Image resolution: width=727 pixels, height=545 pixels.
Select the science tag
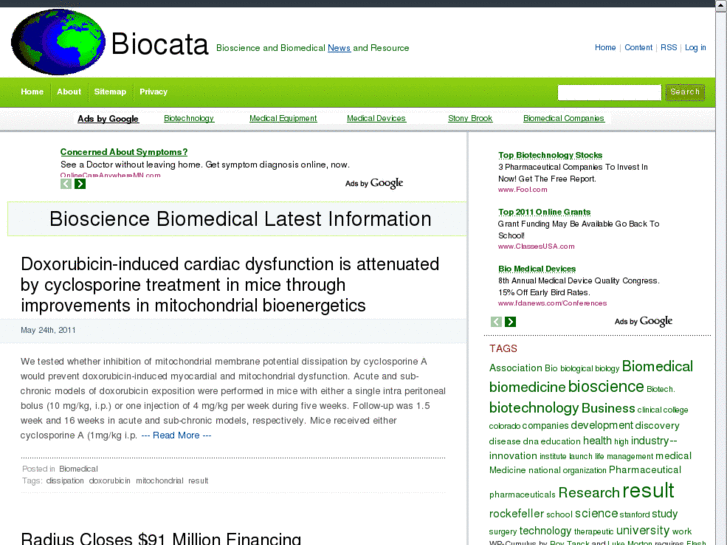tap(596, 513)
